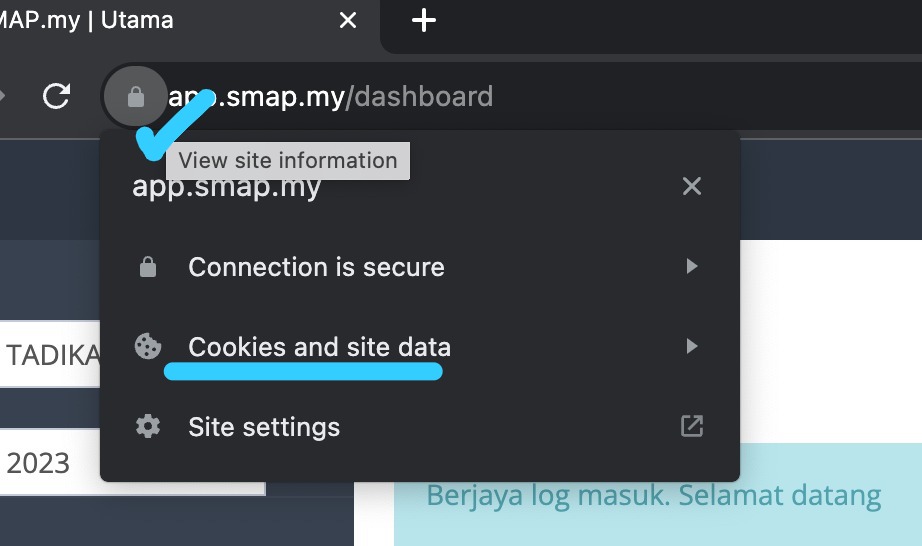The width and height of the screenshot is (922, 546).
Task: Open Site settings entry
Action: tap(420, 427)
